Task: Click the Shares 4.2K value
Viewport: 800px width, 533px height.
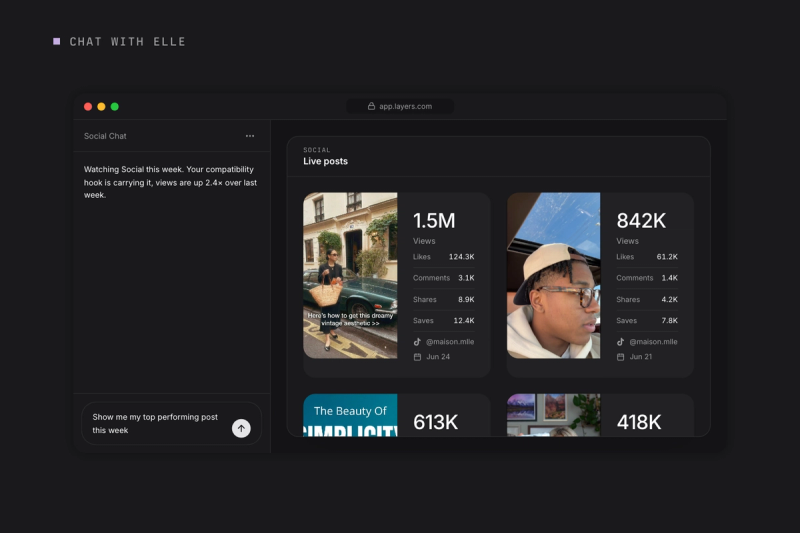Action: point(670,299)
